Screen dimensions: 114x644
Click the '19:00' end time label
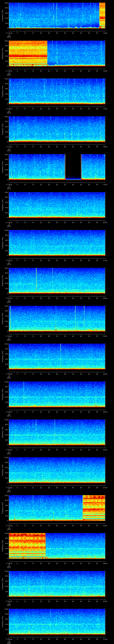tap(105, 184)
